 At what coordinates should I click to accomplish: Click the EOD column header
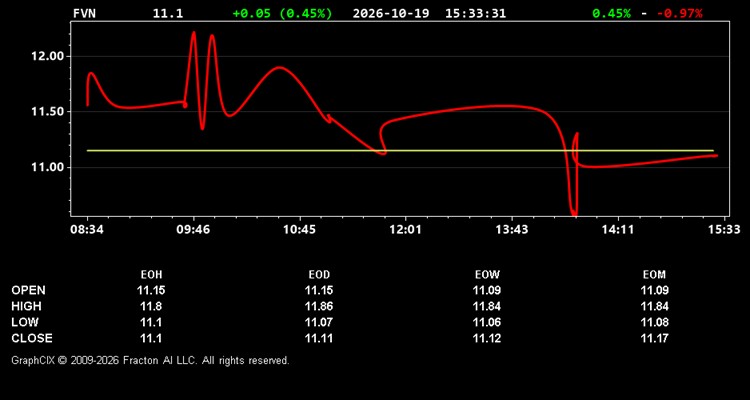(319, 275)
